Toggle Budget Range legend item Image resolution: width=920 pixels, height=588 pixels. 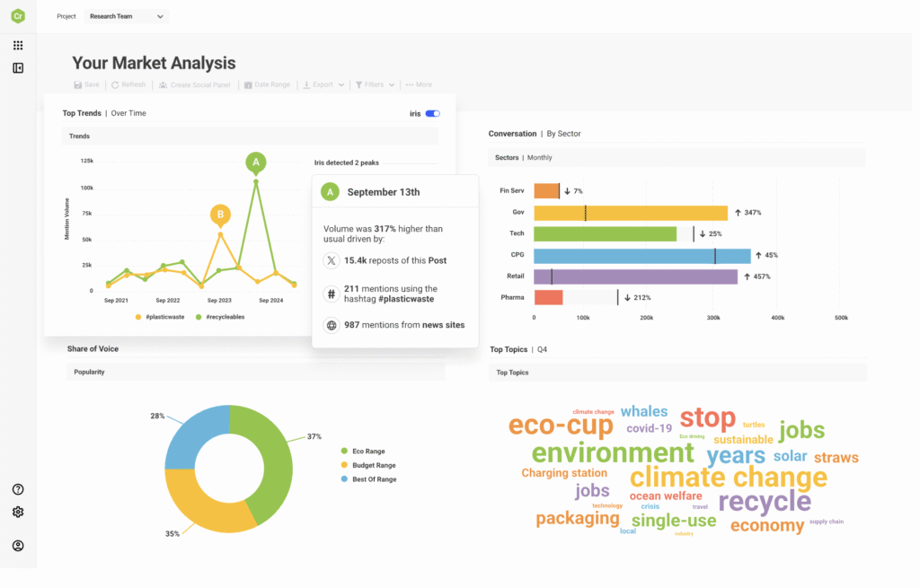[368, 466]
